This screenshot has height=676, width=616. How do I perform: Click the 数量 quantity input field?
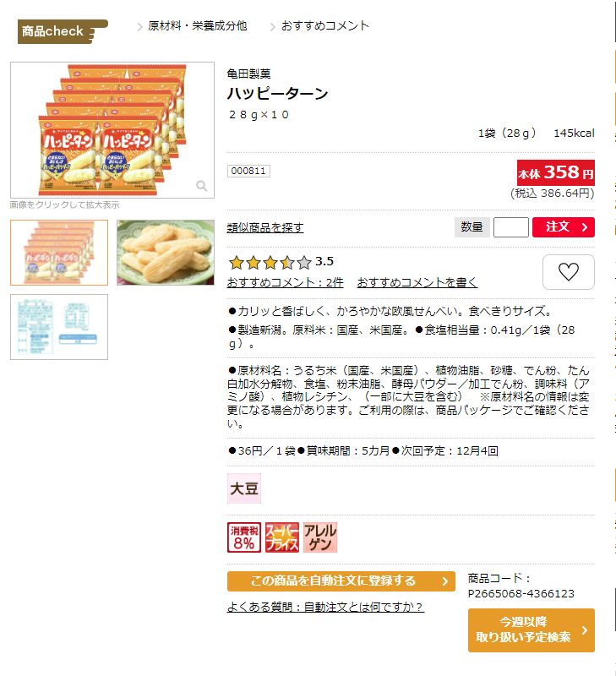[x=511, y=227]
